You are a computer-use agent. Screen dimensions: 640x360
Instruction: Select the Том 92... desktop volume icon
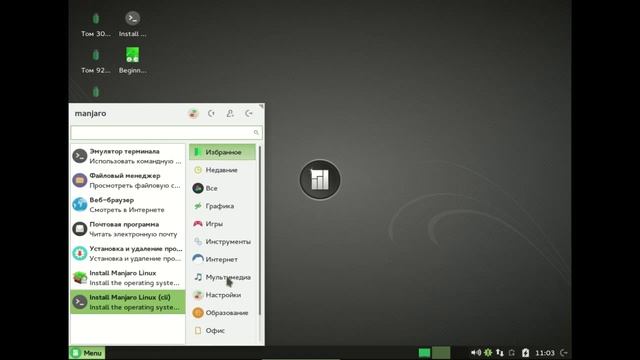pos(96,61)
